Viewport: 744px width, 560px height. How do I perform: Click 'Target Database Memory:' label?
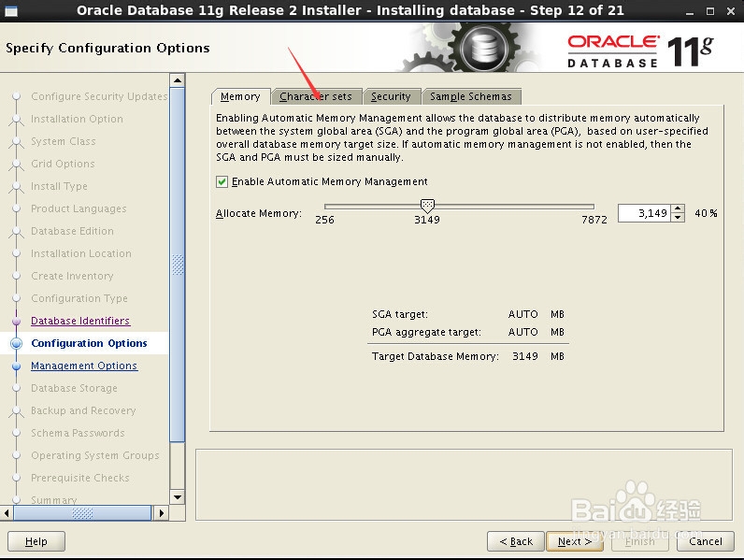[x=436, y=356]
